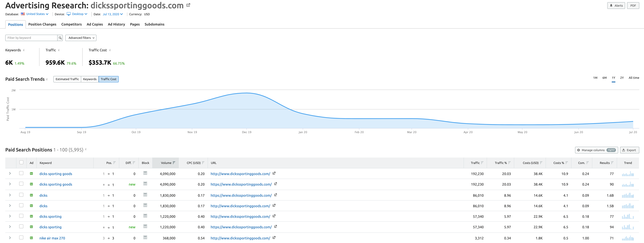Open external URL icon in first dicks sporting goods row

(274, 173)
